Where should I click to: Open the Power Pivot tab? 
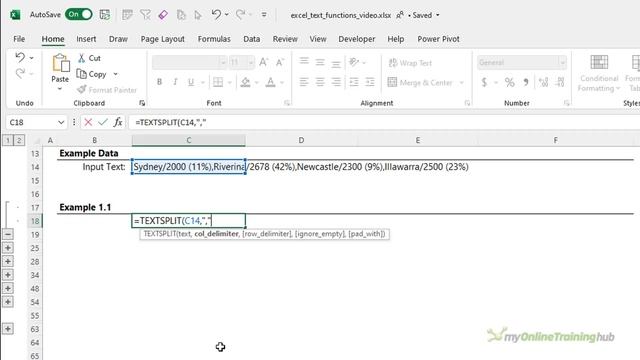pos(438,39)
